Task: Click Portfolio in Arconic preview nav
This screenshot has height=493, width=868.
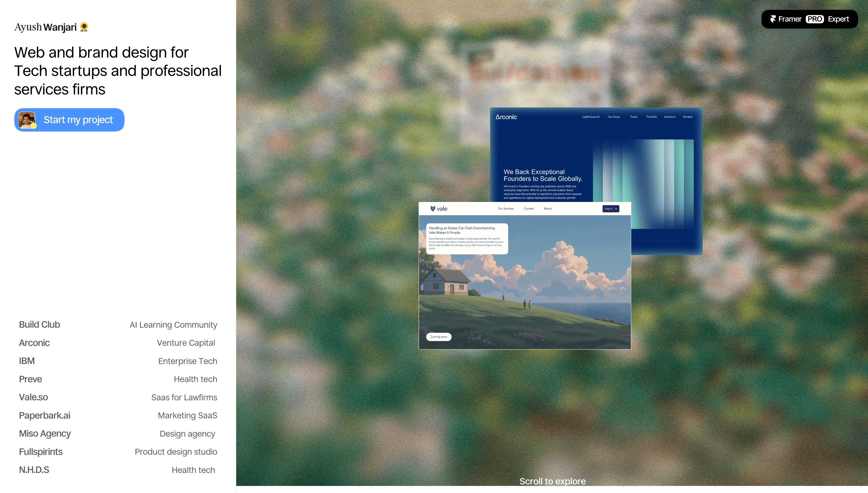Action: 651,117
